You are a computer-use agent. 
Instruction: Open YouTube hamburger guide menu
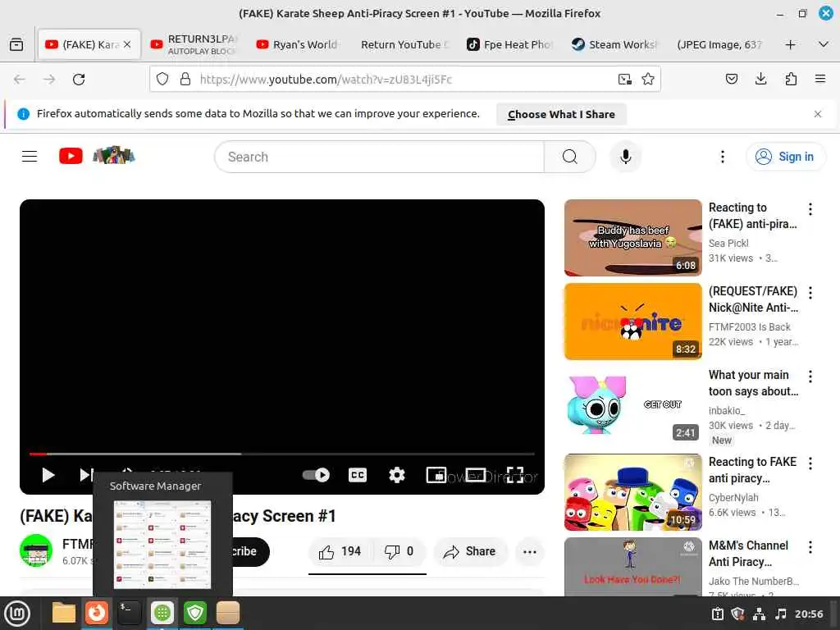pyautogui.click(x=30, y=157)
